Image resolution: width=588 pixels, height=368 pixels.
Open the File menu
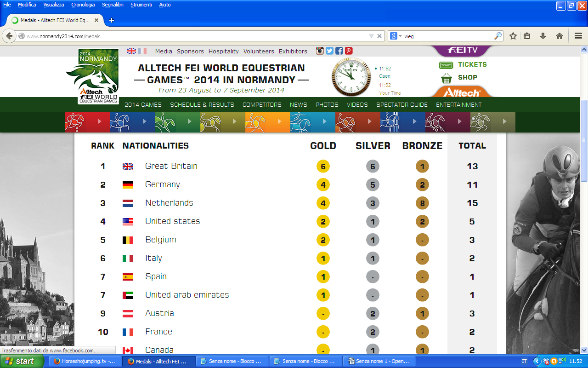tap(7, 5)
